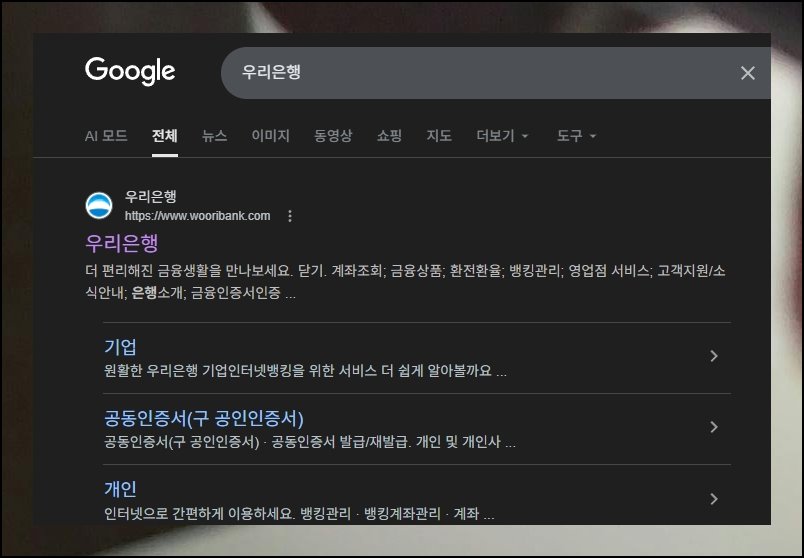Switch to the 뉴스 tab
The height and width of the screenshot is (558, 804).
(x=214, y=136)
